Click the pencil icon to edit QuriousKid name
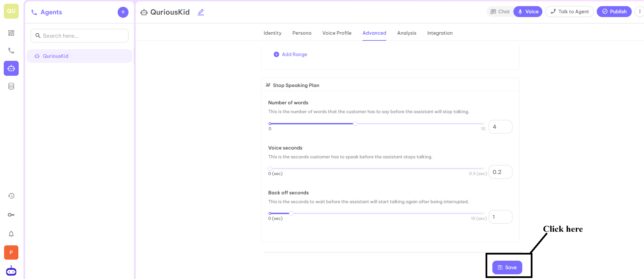644x279 pixels. pyautogui.click(x=201, y=12)
